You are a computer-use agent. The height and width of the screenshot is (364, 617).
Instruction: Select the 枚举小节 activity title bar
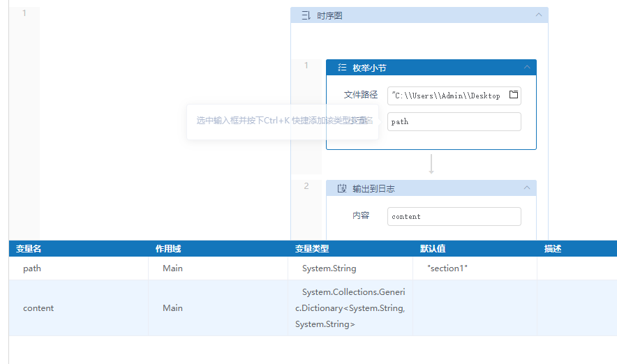[x=433, y=68]
